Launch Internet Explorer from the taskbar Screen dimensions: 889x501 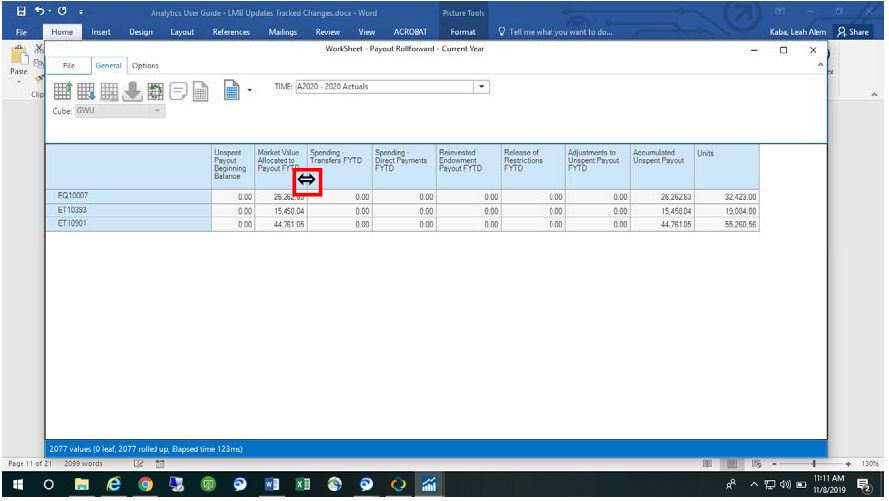113,485
